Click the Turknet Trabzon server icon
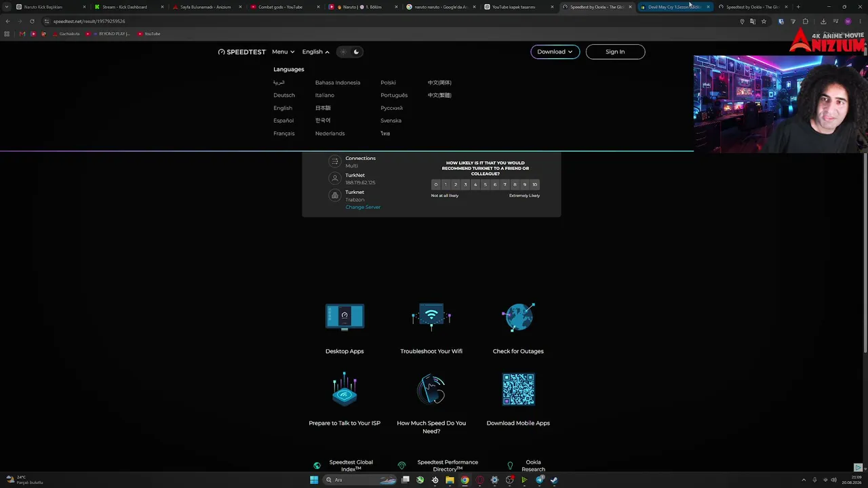 tap(334, 195)
